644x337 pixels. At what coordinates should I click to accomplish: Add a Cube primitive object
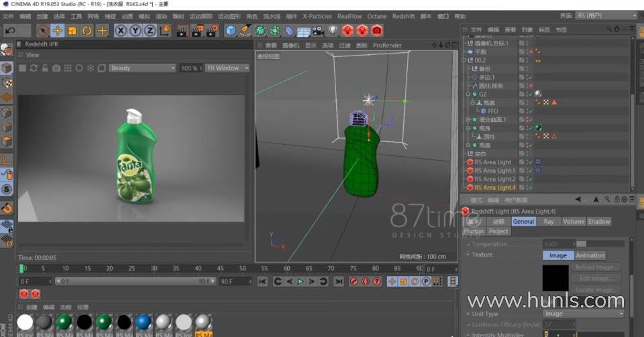click(x=231, y=31)
